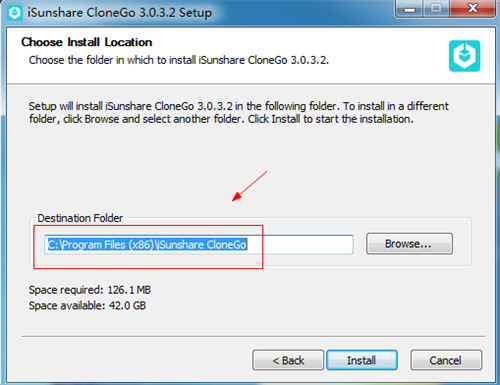
Task: Click the teal CloneGo logo in header
Action: pyautogui.click(x=464, y=56)
